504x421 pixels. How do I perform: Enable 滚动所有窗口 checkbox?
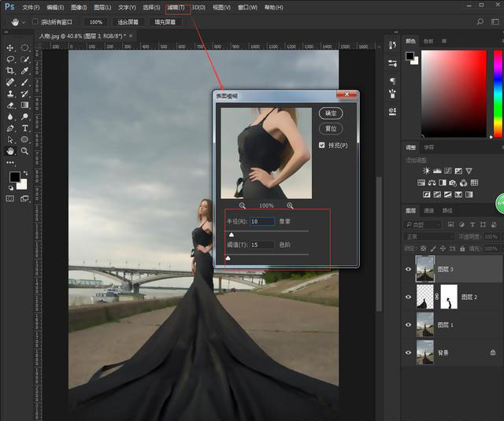coord(35,21)
